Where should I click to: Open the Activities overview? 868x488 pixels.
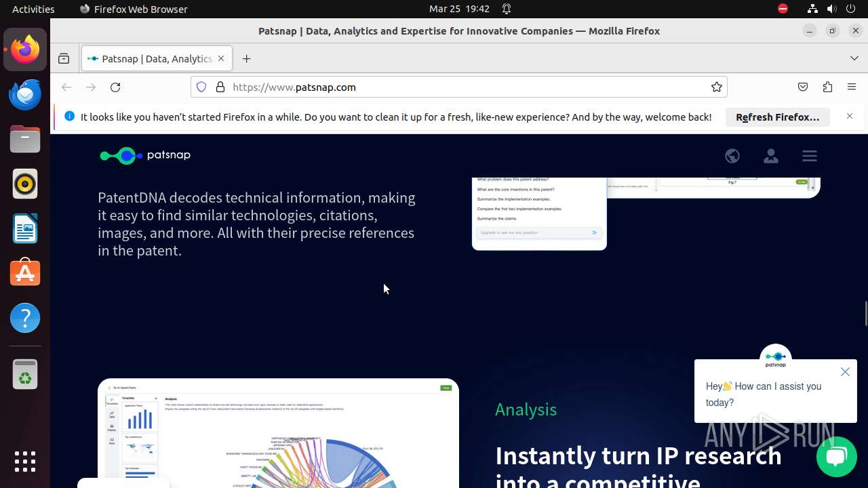(33, 9)
